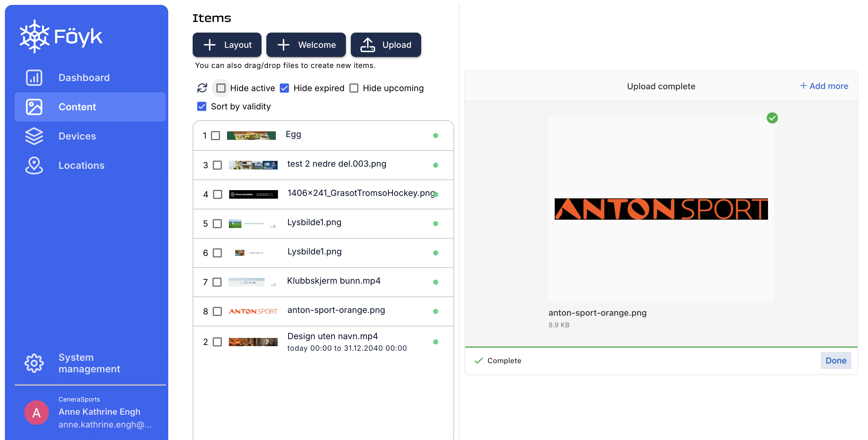Click the status dot for Design uten navn.mp4

tap(435, 342)
